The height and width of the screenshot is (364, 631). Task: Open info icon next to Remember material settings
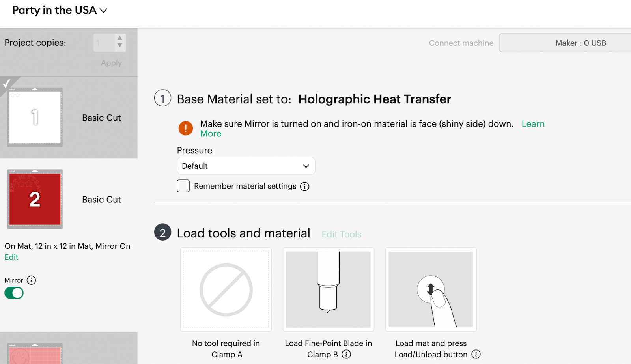click(304, 187)
